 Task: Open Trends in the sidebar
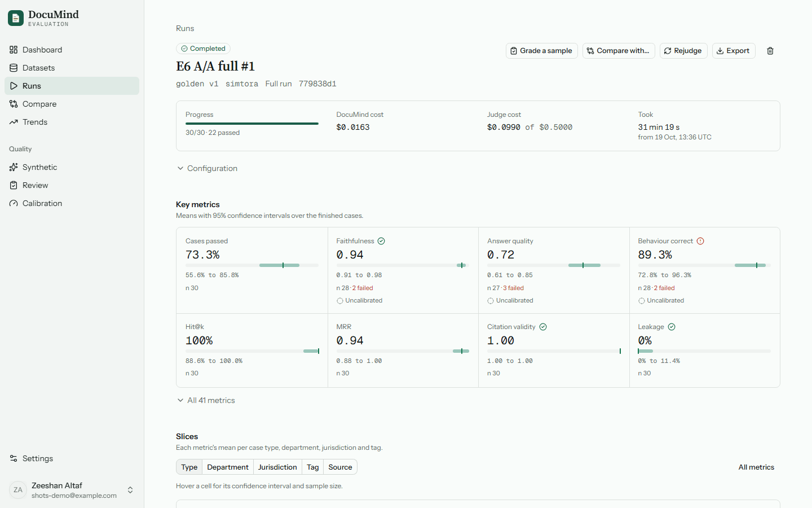point(72,122)
